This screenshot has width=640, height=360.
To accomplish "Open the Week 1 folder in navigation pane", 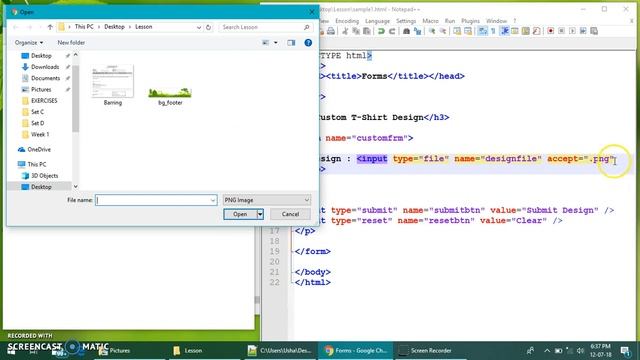I will click(40, 134).
